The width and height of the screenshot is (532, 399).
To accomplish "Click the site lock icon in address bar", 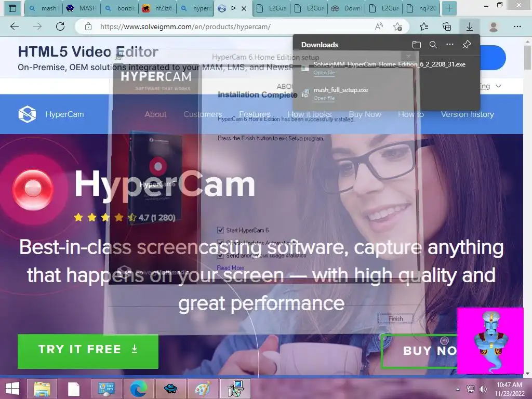I will click(88, 26).
